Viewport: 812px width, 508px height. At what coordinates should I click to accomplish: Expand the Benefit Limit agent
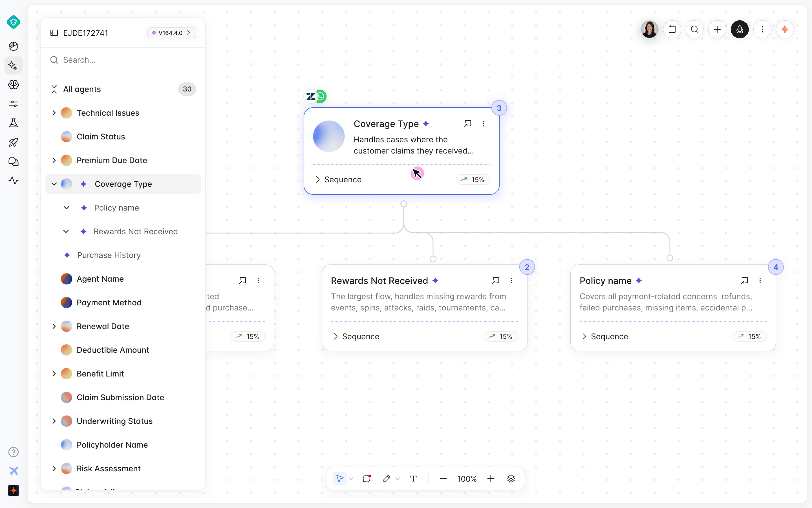click(54, 374)
